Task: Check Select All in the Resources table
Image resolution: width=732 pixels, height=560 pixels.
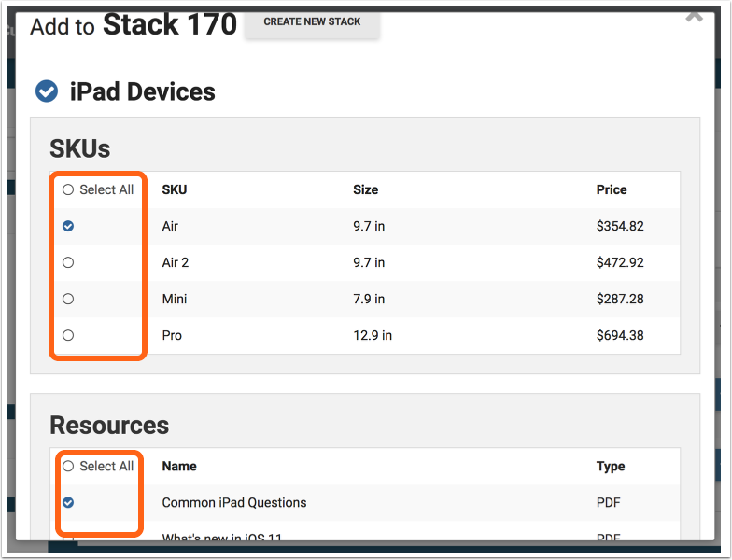Action: click(x=68, y=466)
